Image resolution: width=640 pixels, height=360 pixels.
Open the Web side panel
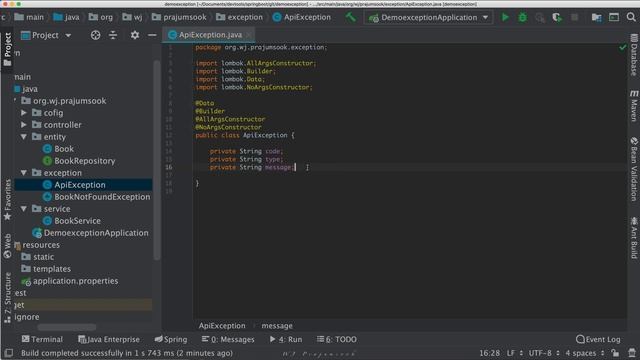click(x=7, y=246)
